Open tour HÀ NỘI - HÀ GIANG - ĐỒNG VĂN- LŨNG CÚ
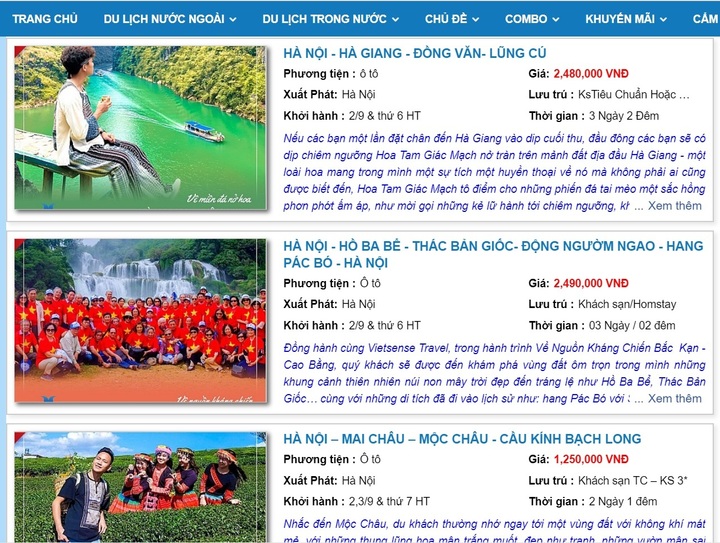This screenshot has width=720, height=543. [x=415, y=53]
